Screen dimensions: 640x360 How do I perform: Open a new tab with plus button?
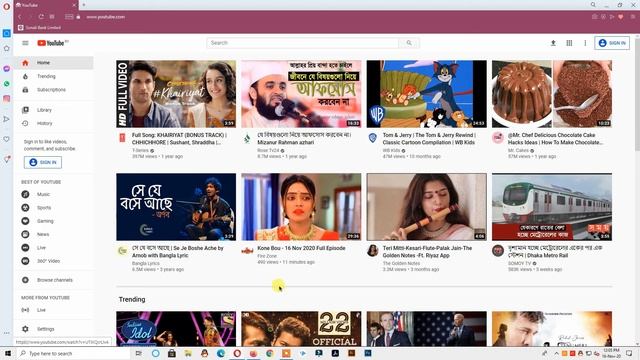point(84,5)
